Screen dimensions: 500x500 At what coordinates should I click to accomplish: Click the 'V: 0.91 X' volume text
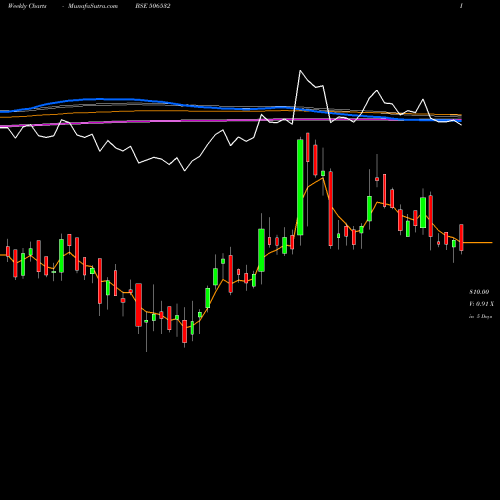tap(481, 304)
